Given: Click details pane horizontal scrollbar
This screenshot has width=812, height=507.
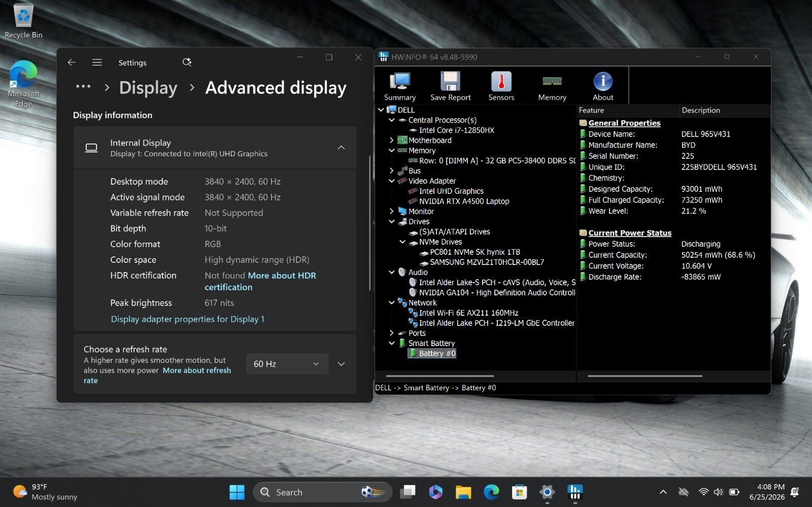Looking at the screenshot, I should click(x=645, y=376).
